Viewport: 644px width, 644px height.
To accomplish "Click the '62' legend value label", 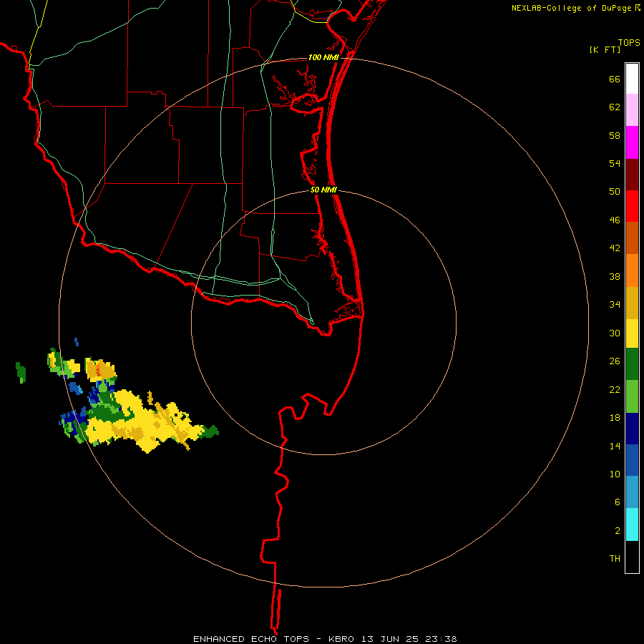I will [615, 107].
